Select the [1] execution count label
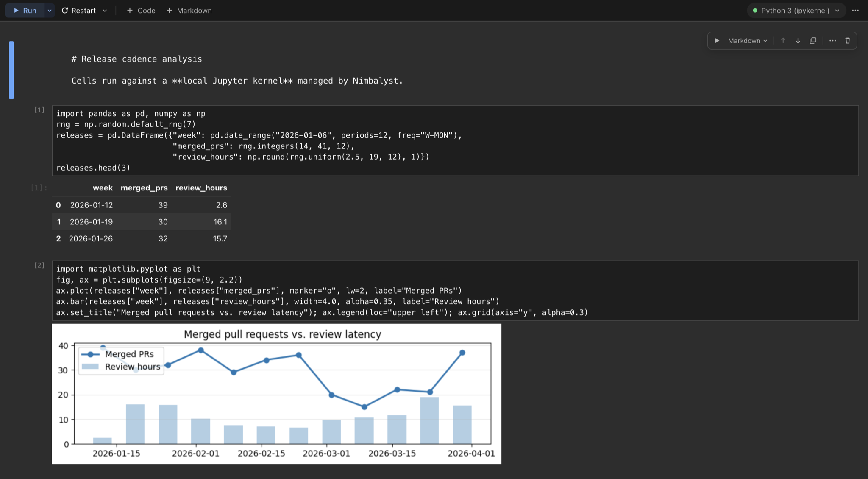 [39, 110]
